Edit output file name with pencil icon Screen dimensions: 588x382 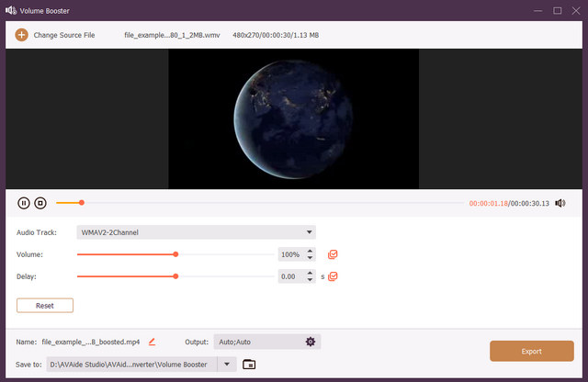click(x=152, y=342)
